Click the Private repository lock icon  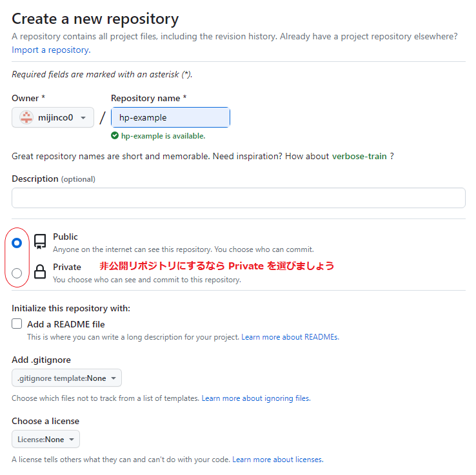[x=40, y=272]
